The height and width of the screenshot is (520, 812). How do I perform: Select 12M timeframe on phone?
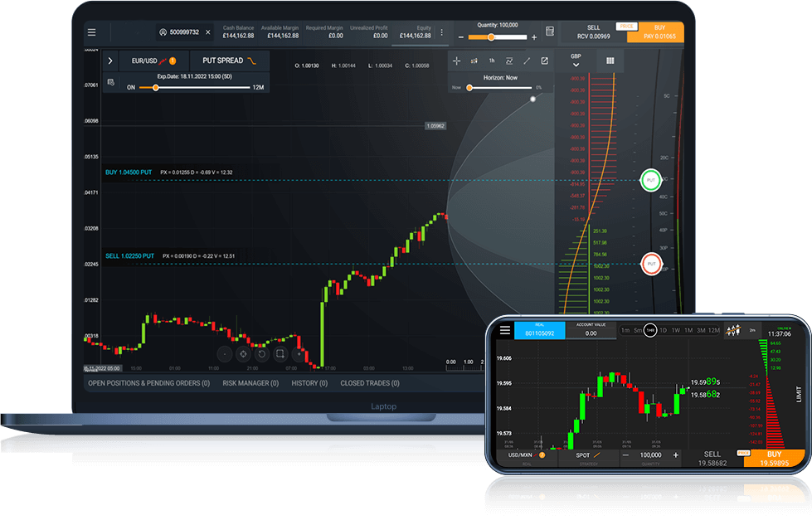(714, 330)
